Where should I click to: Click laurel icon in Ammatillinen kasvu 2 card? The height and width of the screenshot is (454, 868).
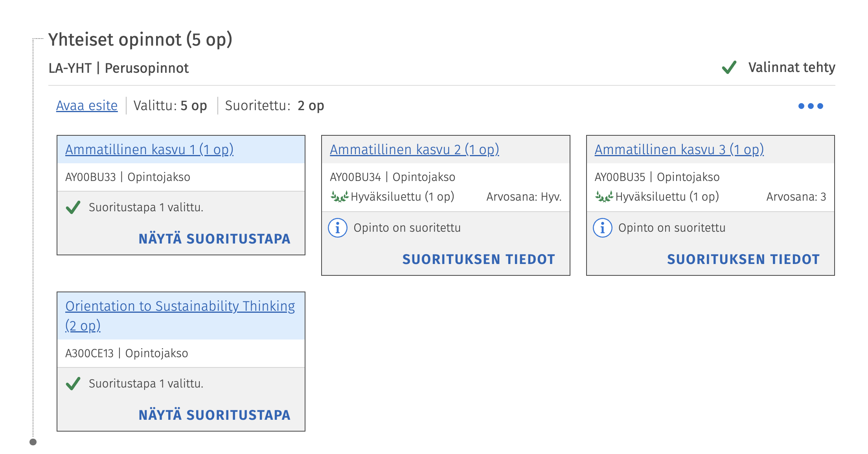(x=339, y=196)
